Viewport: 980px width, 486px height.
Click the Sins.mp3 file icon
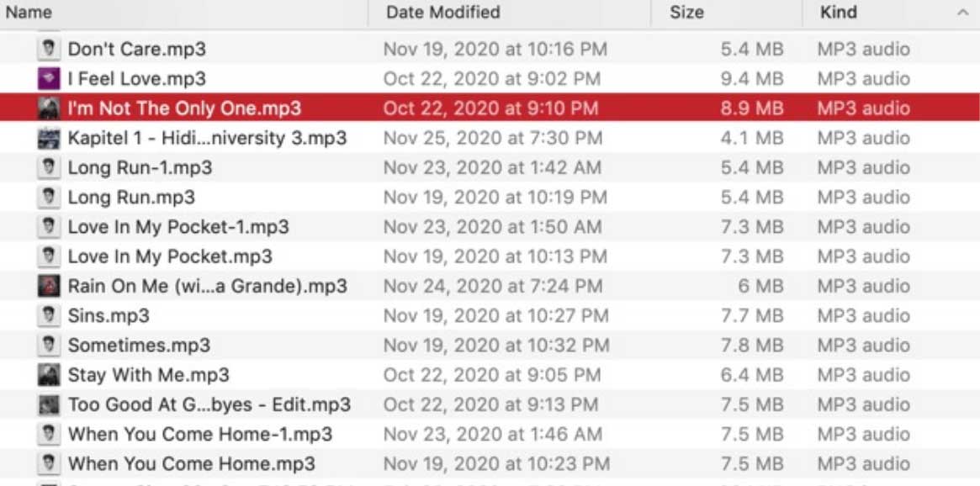pyautogui.click(x=49, y=315)
